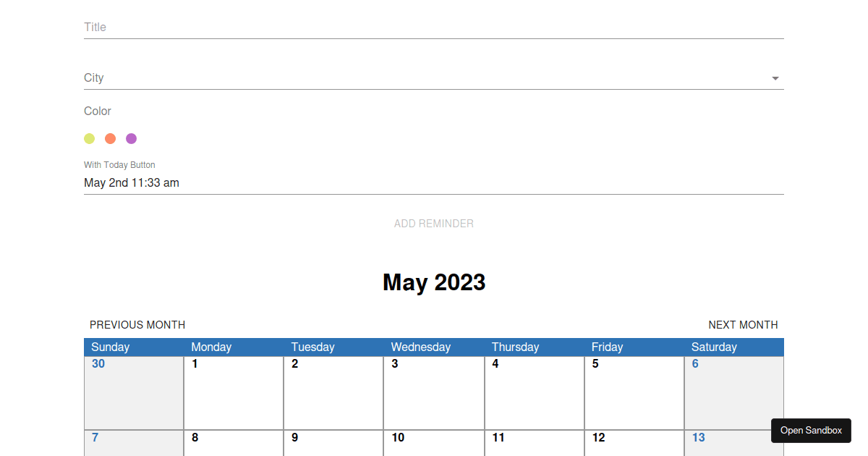868x456 pixels.
Task: Select May 6 on the calendar
Action: [733, 391]
